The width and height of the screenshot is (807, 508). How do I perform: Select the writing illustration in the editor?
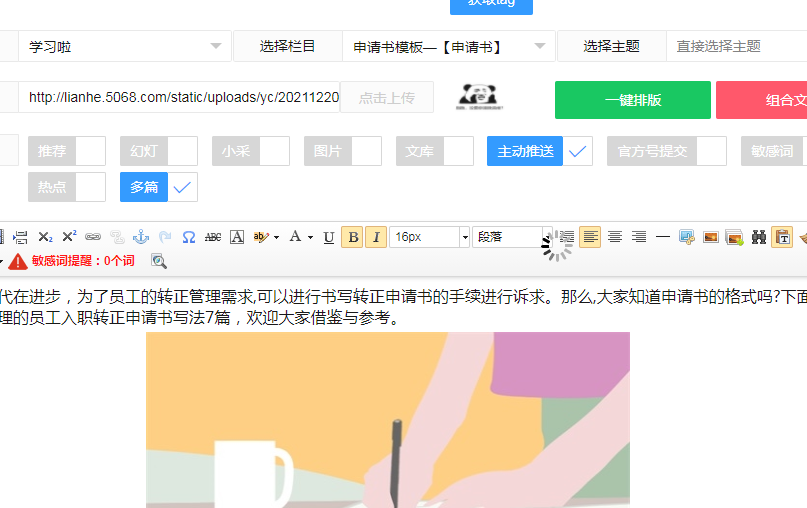pos(388,420)
